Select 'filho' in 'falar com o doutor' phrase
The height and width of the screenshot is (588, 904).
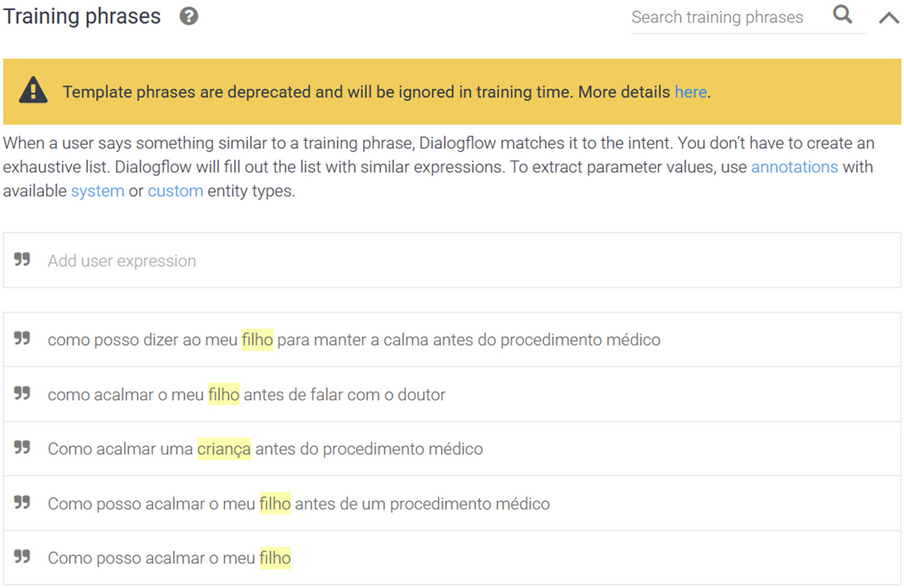click(224, 395)
